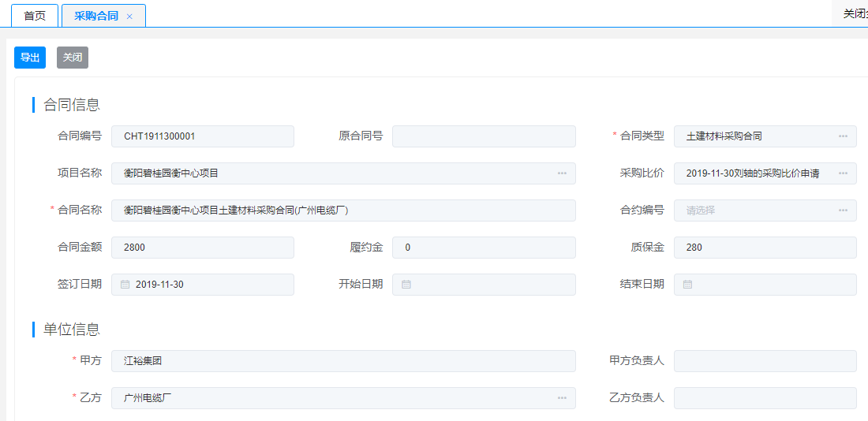Open the empty 结束日期 date field
The width and height of the screenshot is (868, 421).
pyautogui.click(x=765, y=285)
